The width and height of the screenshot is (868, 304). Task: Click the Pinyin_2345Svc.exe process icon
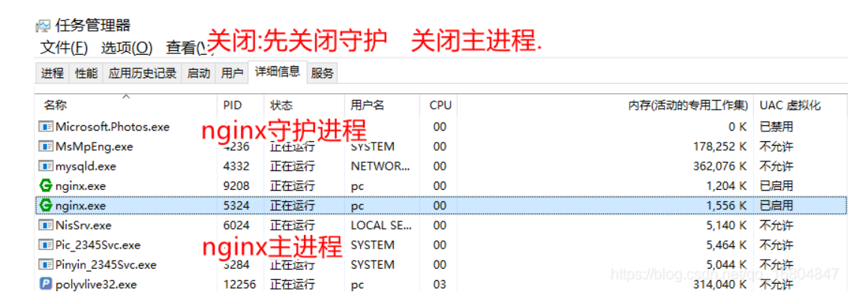pyautogui.click(x=46, y=265)
